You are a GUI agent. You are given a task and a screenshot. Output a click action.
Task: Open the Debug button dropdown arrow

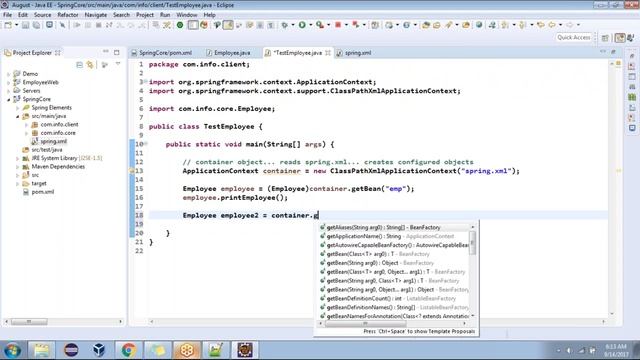tap(293, 25)
